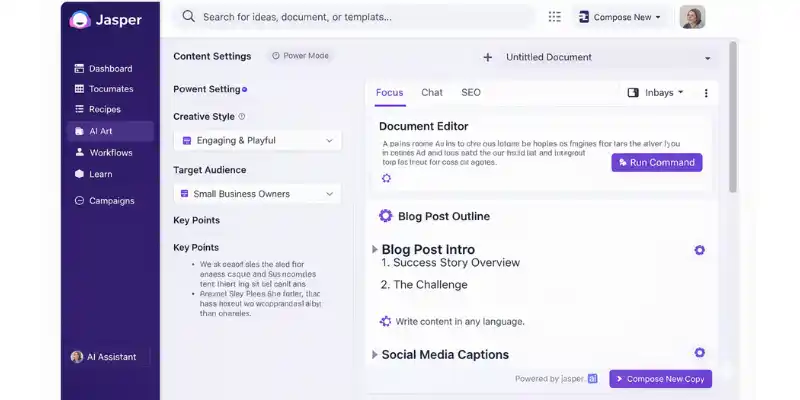Screen dimensions: 800x400
Task: Click the user profile avatar
Action: click(x=692, y=17)
